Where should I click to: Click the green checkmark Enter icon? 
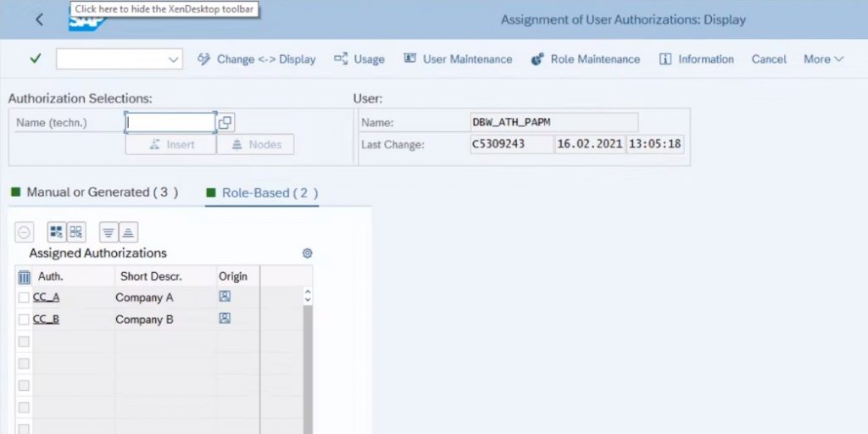click(36, 58)
